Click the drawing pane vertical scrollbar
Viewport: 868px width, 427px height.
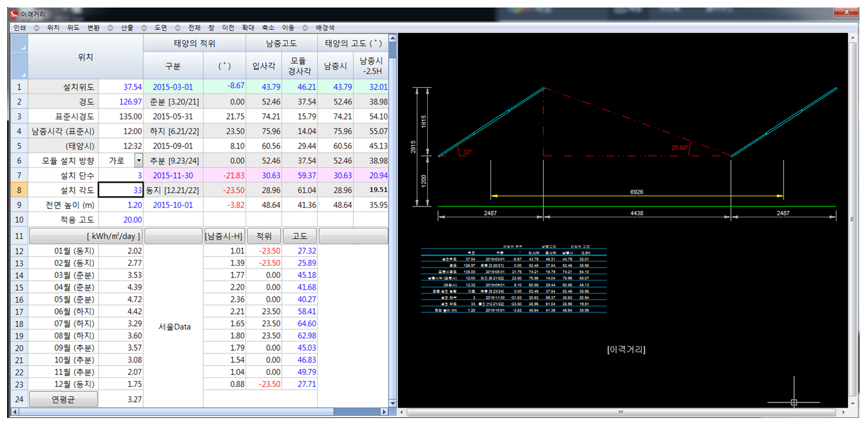tap(854, 219)
